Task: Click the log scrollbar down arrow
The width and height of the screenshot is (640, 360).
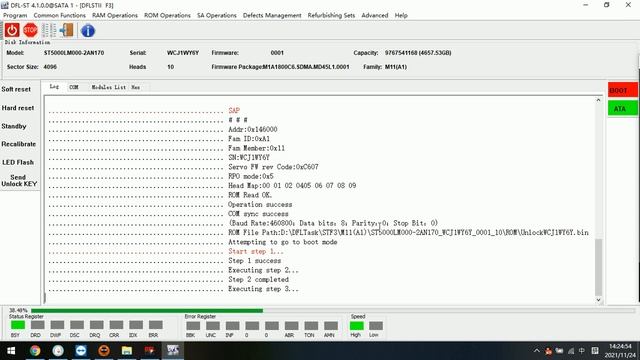Action: pos(598,300)
